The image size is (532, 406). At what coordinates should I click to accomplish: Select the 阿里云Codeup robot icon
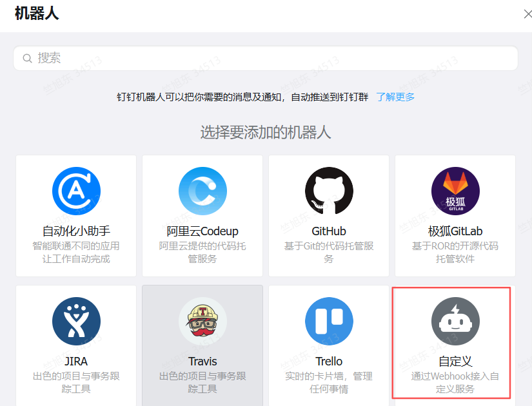click(x=202, y=191)
